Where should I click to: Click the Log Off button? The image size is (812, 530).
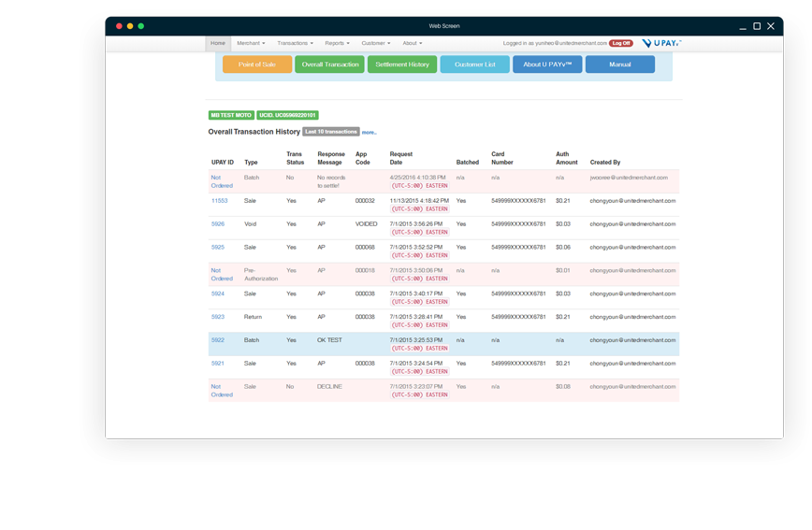point(621,44)
